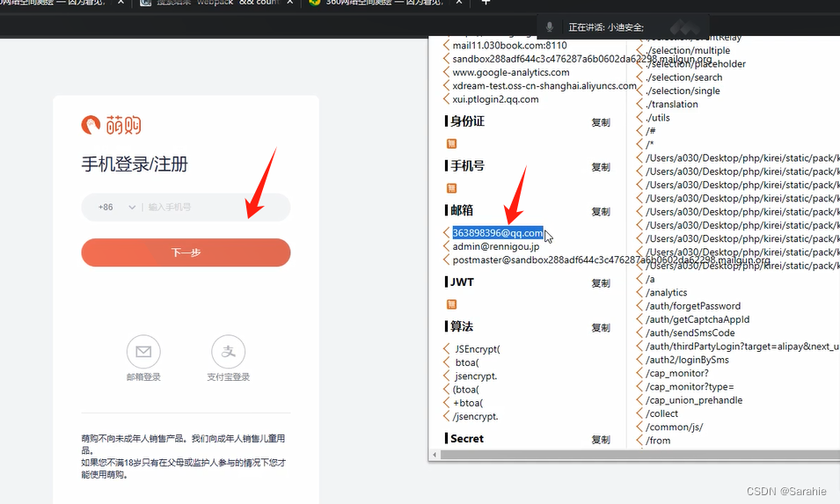Switch to the webpack && count search tab
Image resolution: width=840 pixels, height=504 pixels.
click(217, 3)
